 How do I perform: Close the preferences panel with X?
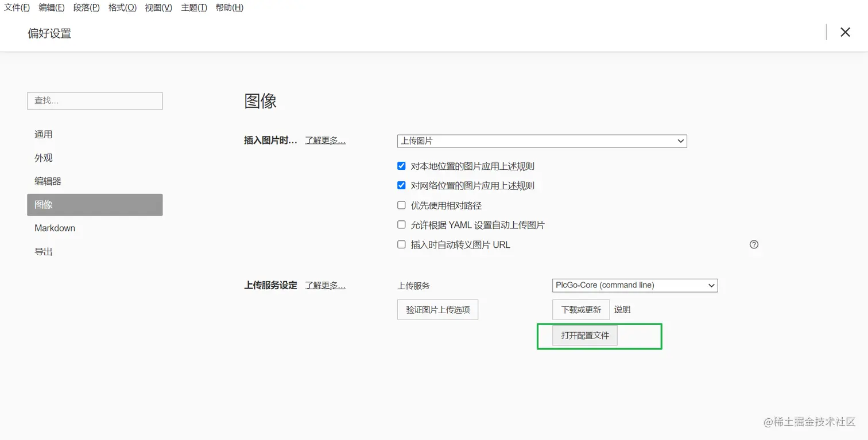[845, 32]
